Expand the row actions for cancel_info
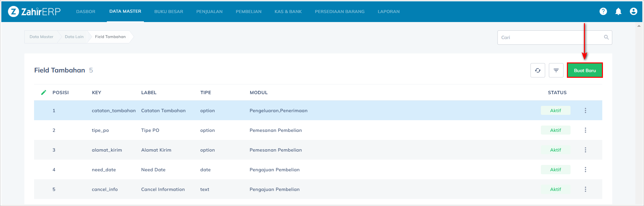 [585, 189]
